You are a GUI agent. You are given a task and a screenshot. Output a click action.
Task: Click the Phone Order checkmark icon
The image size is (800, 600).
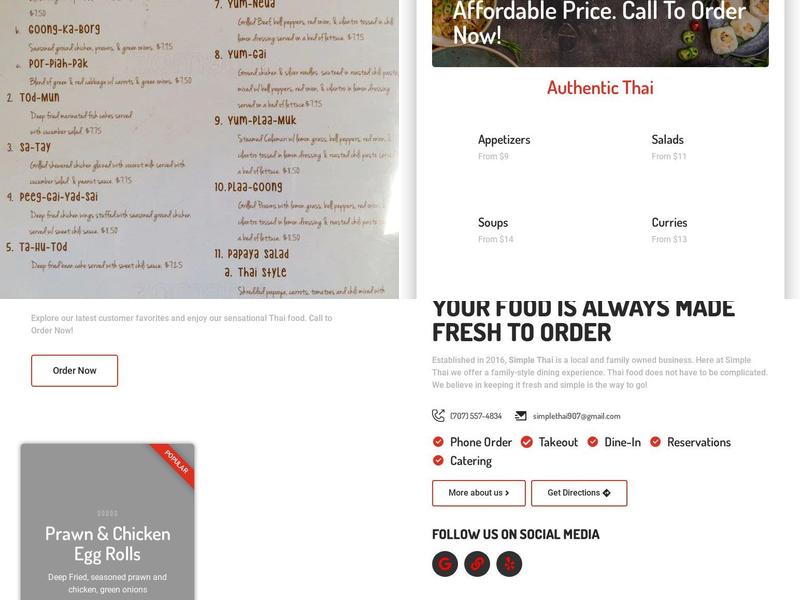(x=438, y=442)
